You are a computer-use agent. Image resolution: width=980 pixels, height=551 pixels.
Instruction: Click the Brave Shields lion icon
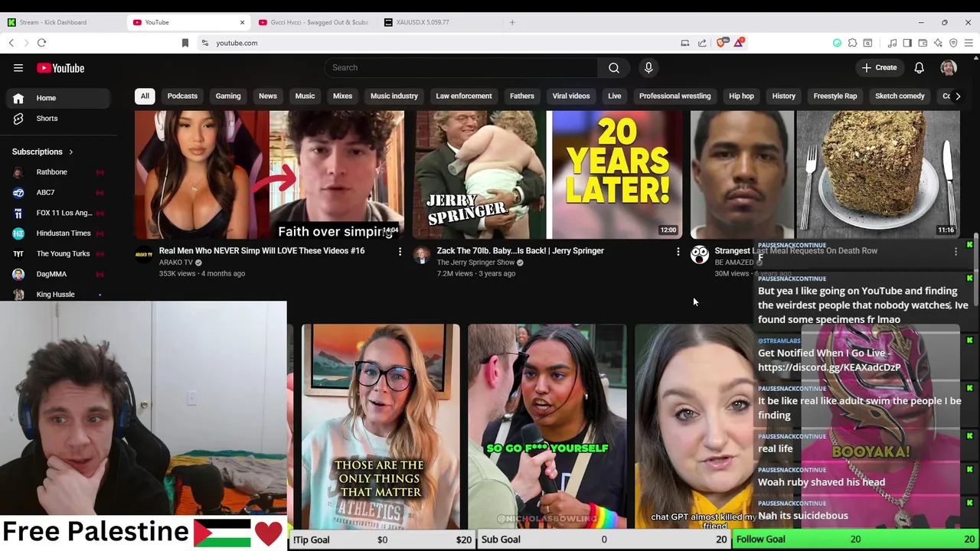click(x=721, y=43)
